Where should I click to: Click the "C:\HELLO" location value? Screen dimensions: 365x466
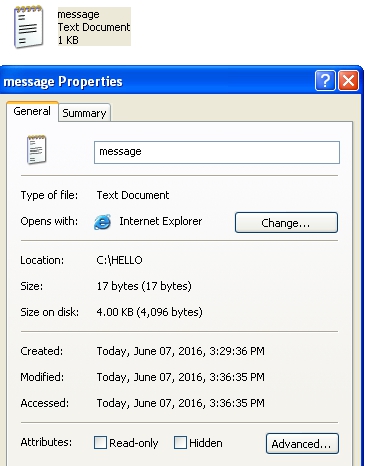click(119, 260)
